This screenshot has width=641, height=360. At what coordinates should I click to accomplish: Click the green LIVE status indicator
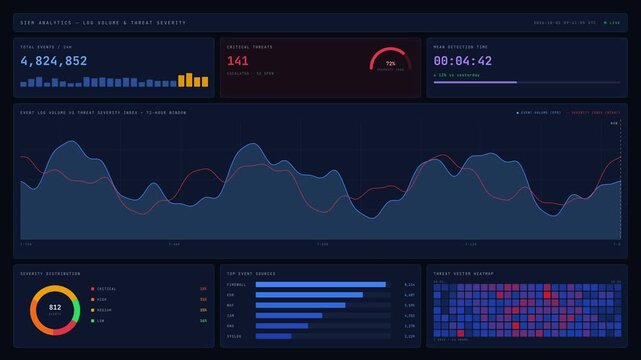coord(612,23)
